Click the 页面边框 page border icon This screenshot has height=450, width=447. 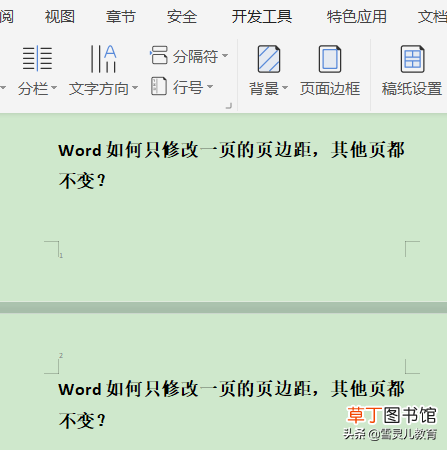[330, 59]
